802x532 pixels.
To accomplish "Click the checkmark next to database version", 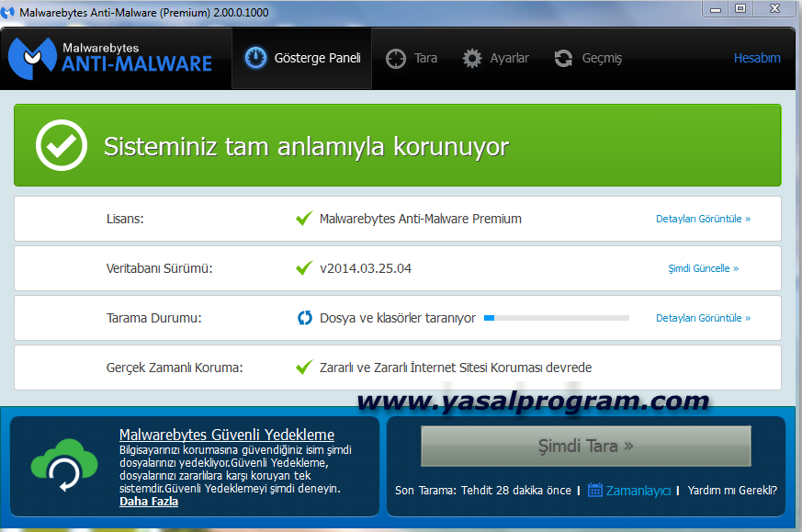I will tap(304, 268).
